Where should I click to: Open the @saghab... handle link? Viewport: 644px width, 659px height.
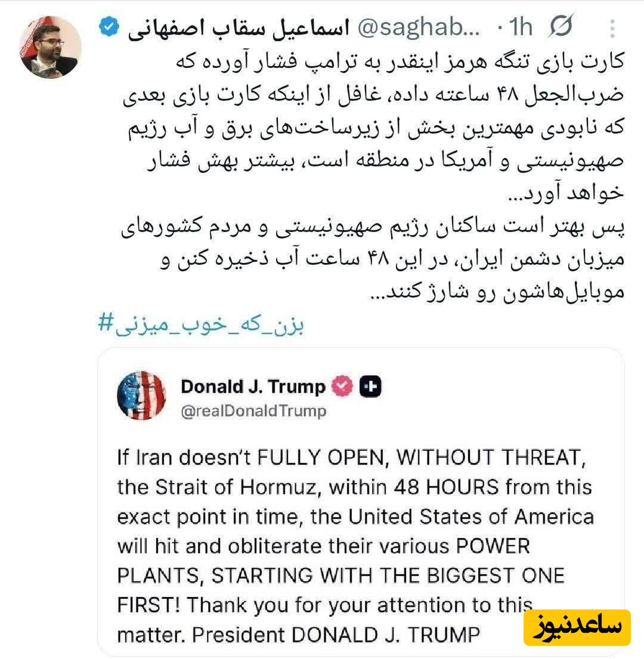tap(419, 27)
